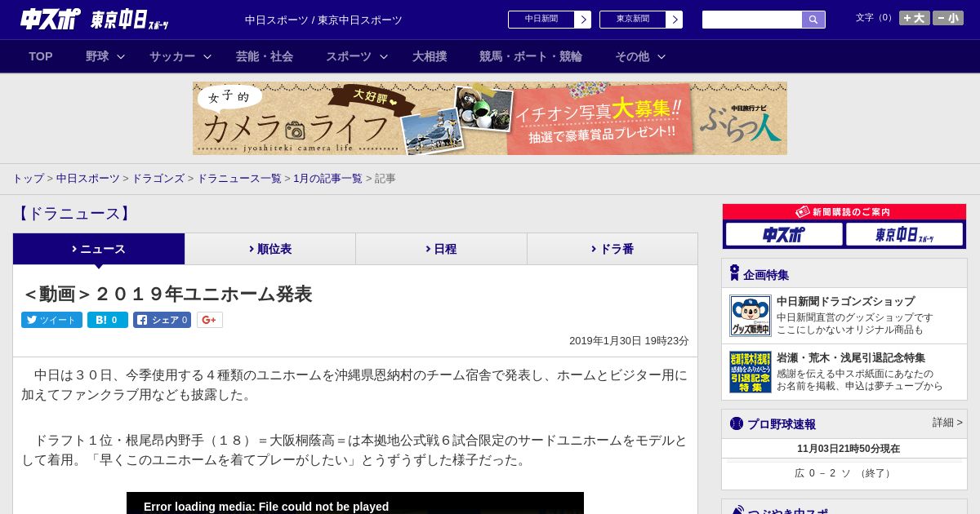980x514 pixels.
Task: Click 引退記念特集 thumbnail image
Action: 751,372
